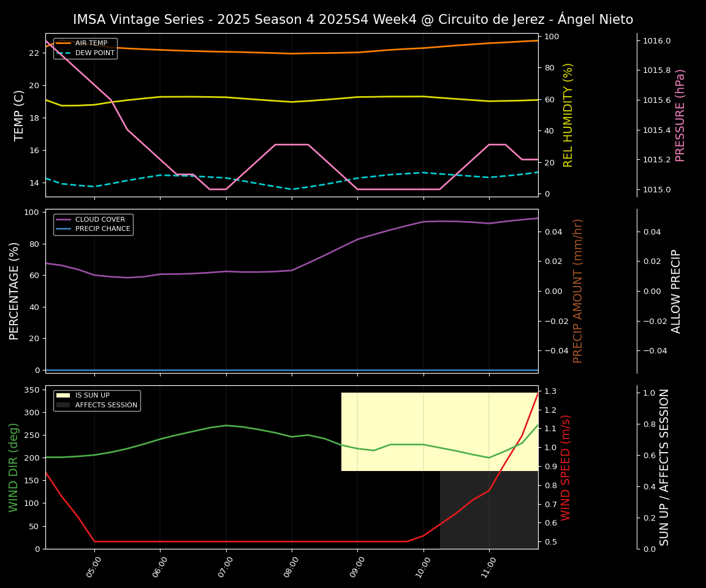Click the AIR TEMP legend entry
This screenshot has height=588, width=706.
(91, 43)
